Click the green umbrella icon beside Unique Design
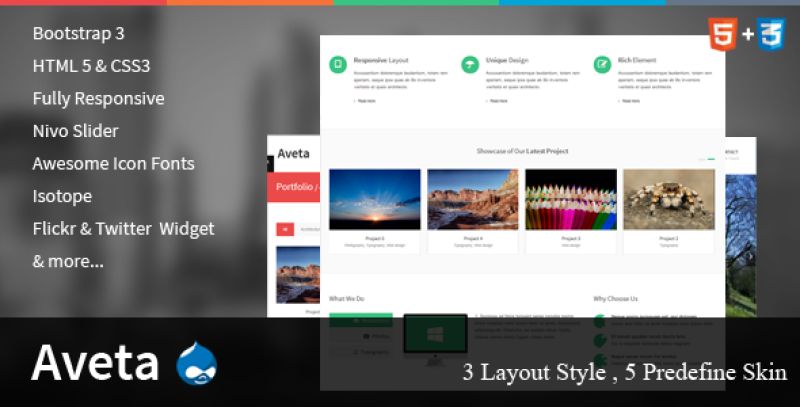This screenshot has height=407, width=800. click(x=470, y=65)
